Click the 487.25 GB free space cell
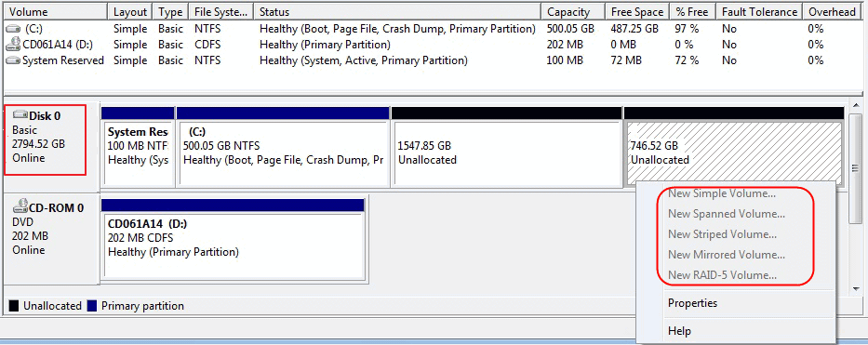 (x=634, y=29)
